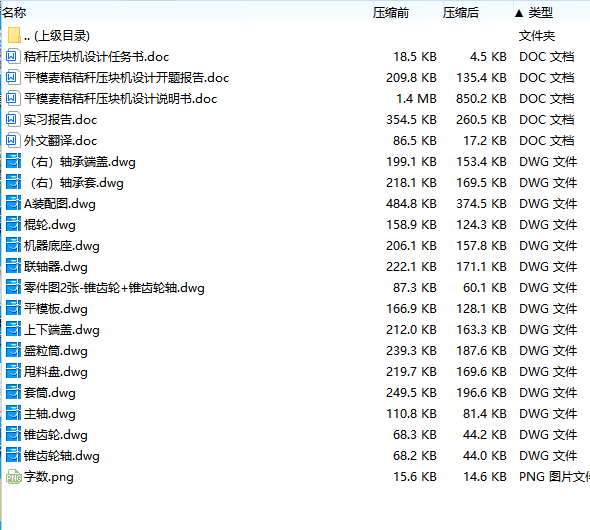Select file 锥齿轮.dwg
Image resolution: width=590 pixels, height=530 pixels.
[56, 436]
